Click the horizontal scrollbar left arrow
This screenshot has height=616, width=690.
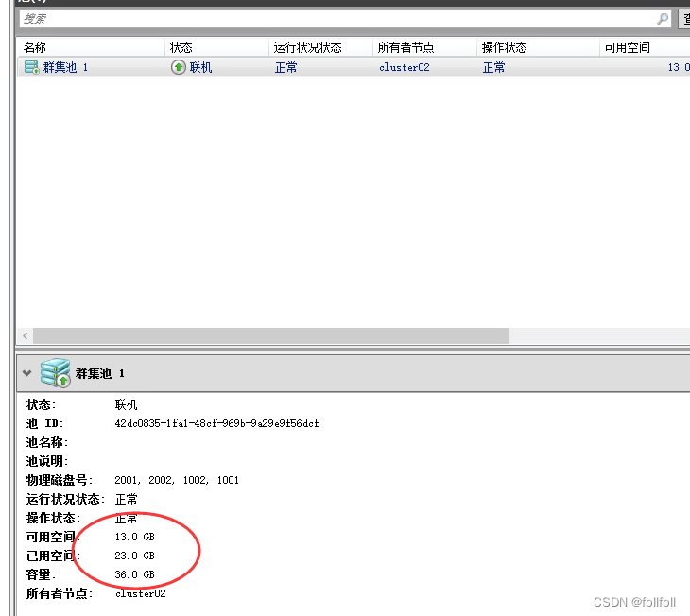coord(26,335)
